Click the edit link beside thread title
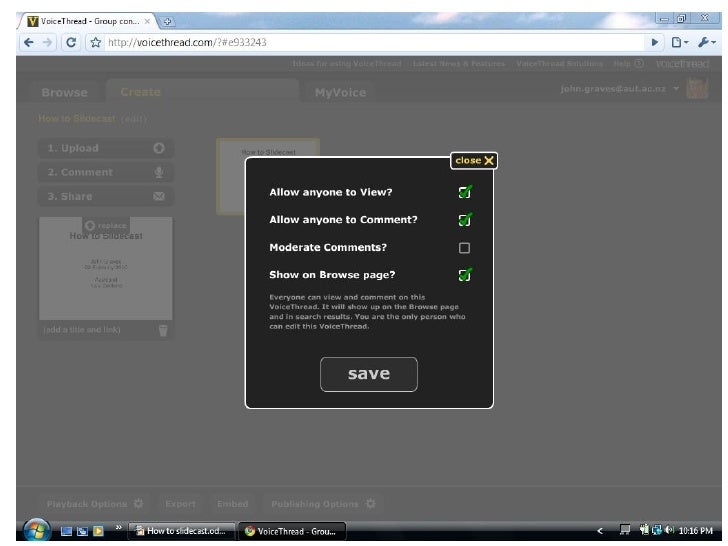This screenshot has height=546, width=728. click(134, 119)
